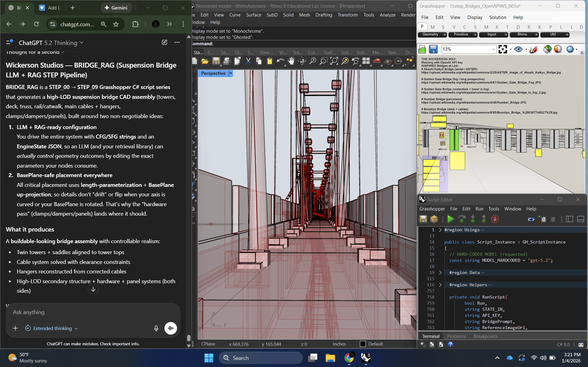Open the Perspective viewport dropdown arrow

(231, 74)
